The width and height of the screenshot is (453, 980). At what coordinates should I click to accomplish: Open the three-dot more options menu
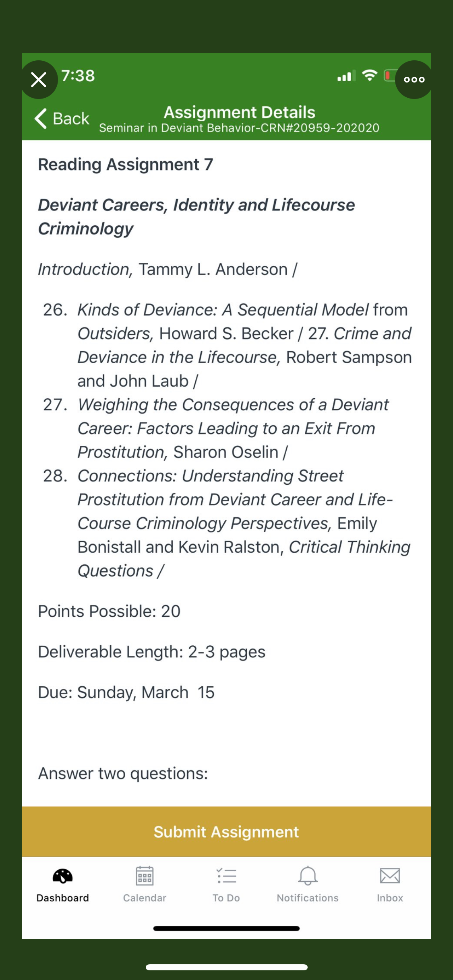coord(414,80)
